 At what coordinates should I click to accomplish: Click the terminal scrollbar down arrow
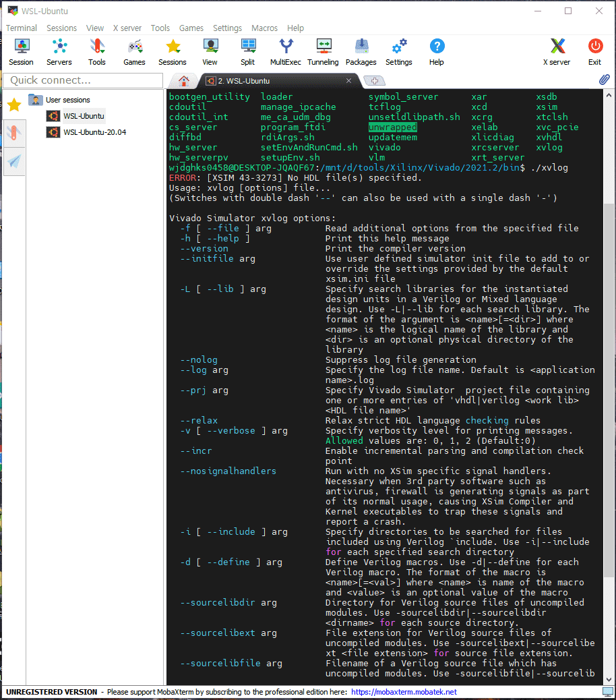(609, 680)
